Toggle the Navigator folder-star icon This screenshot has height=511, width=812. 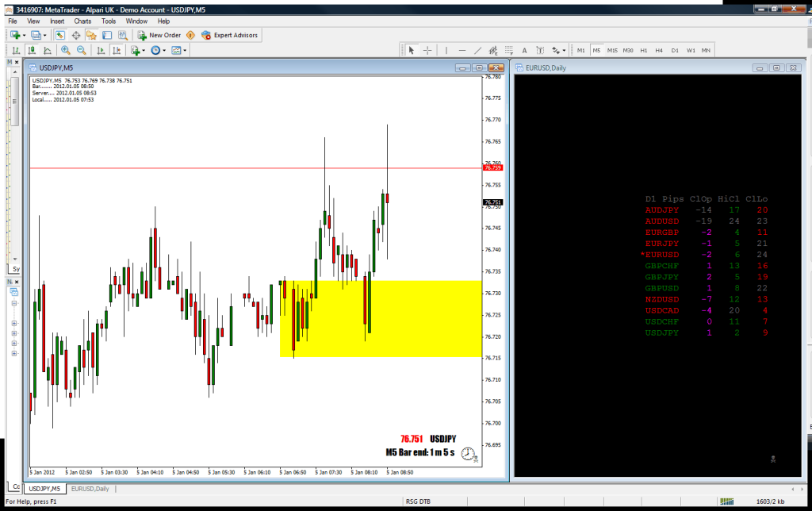tap(92, 35)
